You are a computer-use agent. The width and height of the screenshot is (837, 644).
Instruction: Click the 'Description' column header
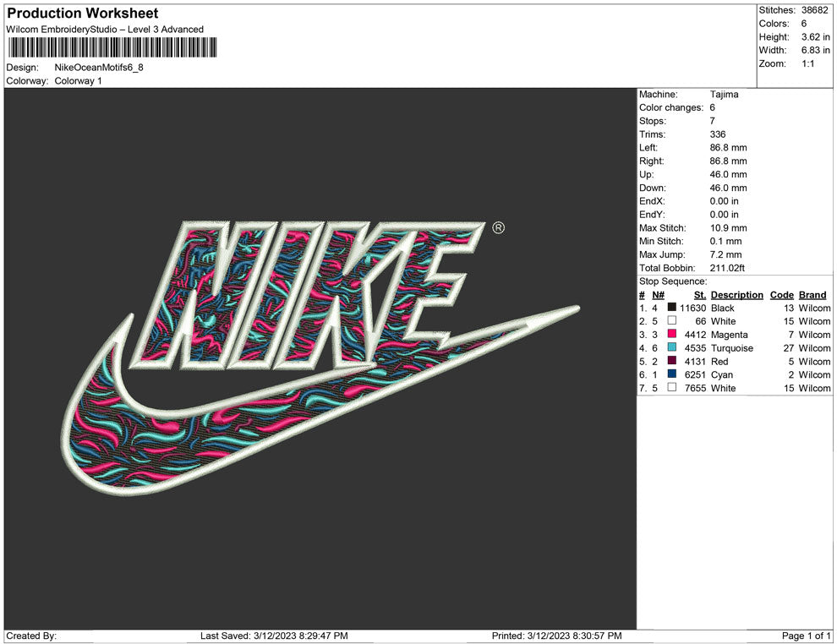[737, 294]
